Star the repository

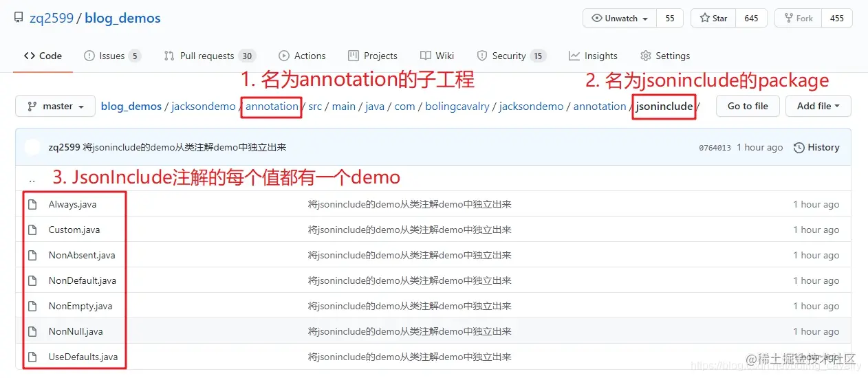[x=713, y=19]
